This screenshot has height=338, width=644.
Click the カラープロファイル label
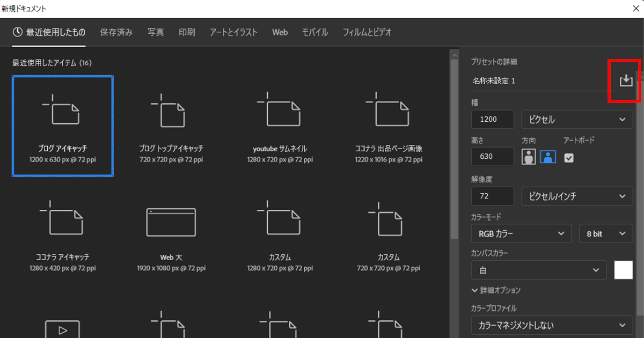click(494, 308)
